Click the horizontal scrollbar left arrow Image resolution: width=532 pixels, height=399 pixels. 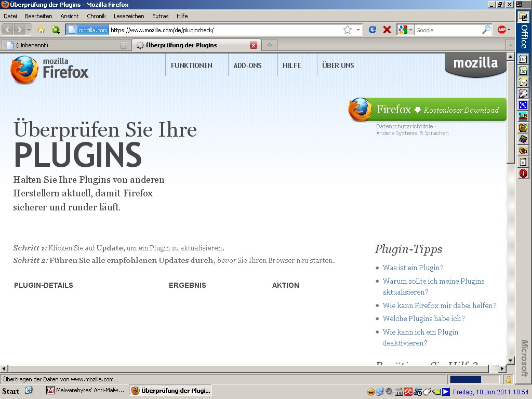(4, 368)
